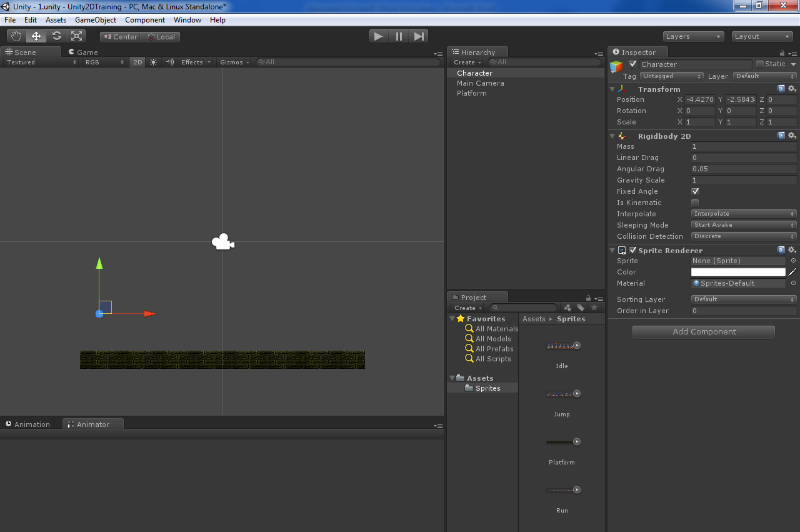
Task: Click the Project panel lock icon
Action: point(588,298)
